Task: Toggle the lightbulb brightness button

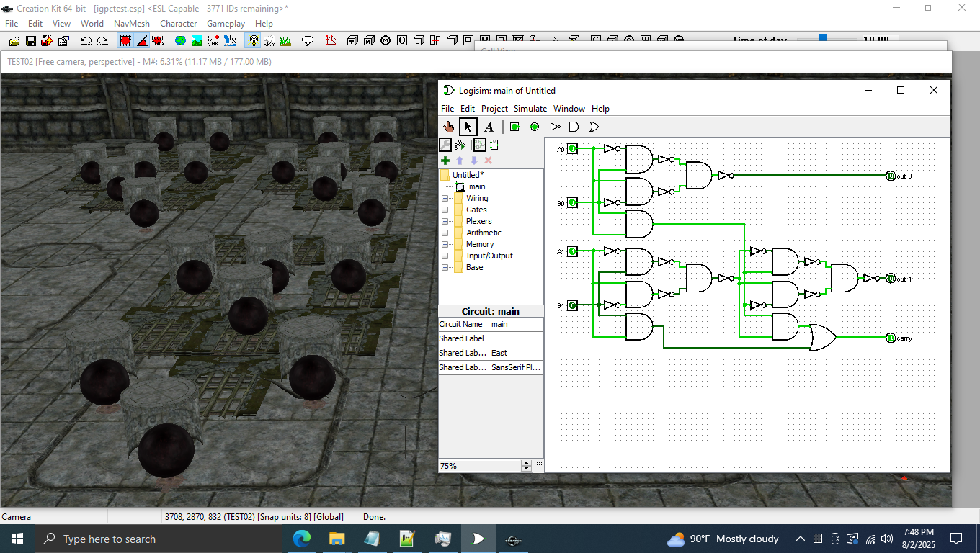Action: [254, 41]
